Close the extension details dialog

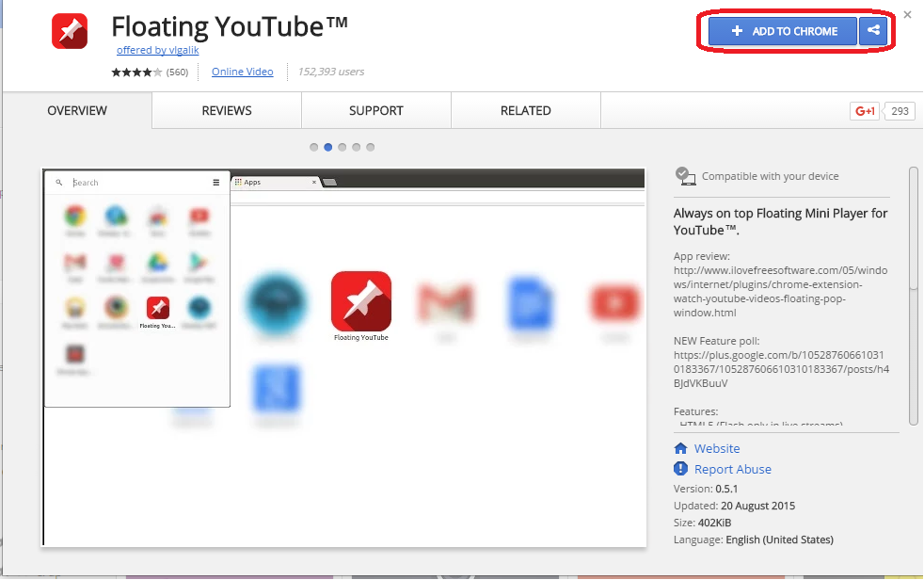tap(907, 15)
